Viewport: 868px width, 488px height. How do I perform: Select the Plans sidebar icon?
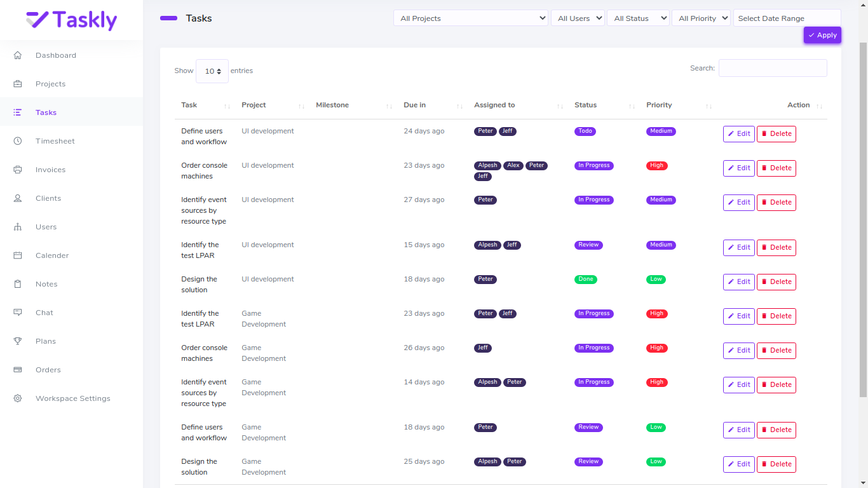coord(17,341)
